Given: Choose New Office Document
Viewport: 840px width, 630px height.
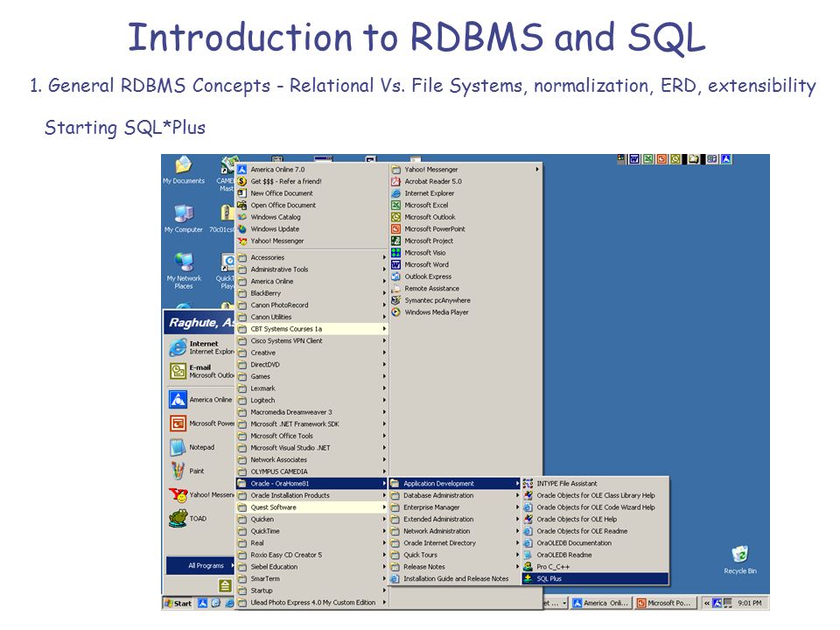Looking at the screenshot, I should 311,193.
